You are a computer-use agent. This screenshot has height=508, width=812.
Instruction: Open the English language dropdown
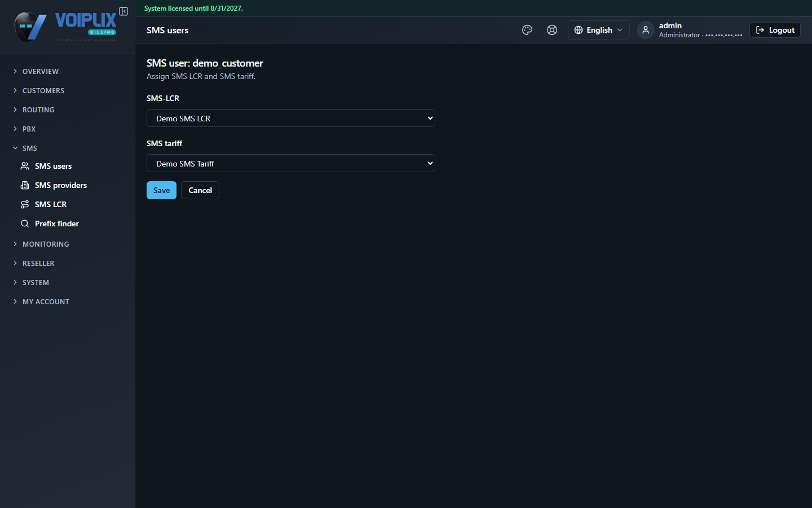coord(598,30)
